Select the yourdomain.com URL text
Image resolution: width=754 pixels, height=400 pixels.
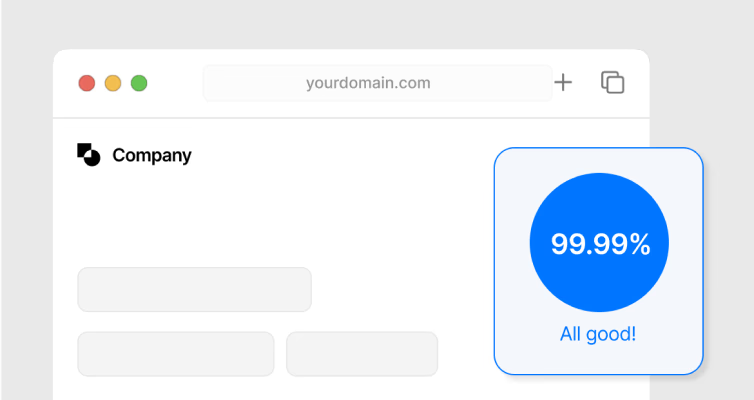coord(368,83)
